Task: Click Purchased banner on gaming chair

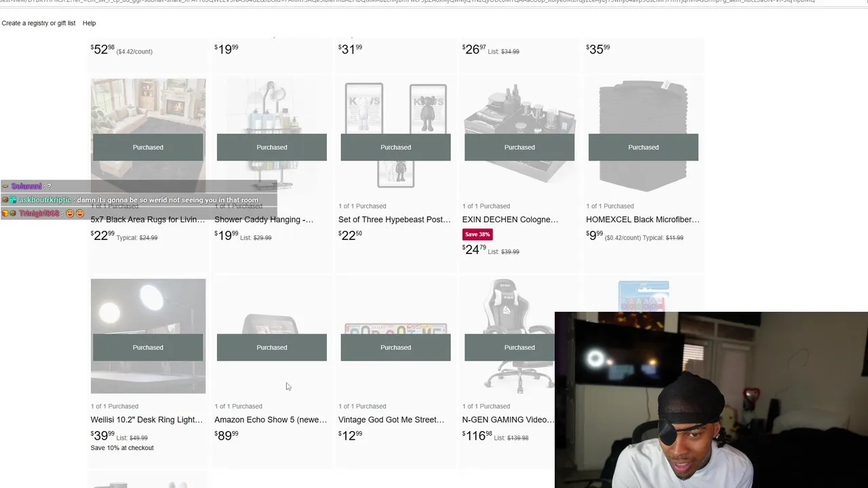Action: [x=509, y=347]
